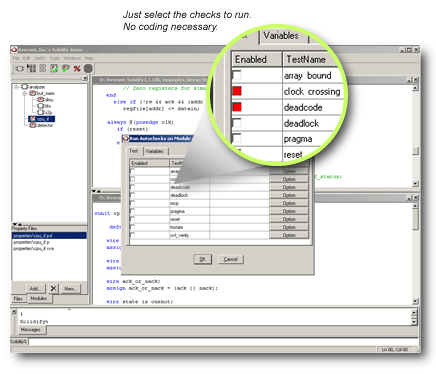This screenshot has height=374, width=436.
Task: Click the Solidify command input field
Action: click(223, 342)
